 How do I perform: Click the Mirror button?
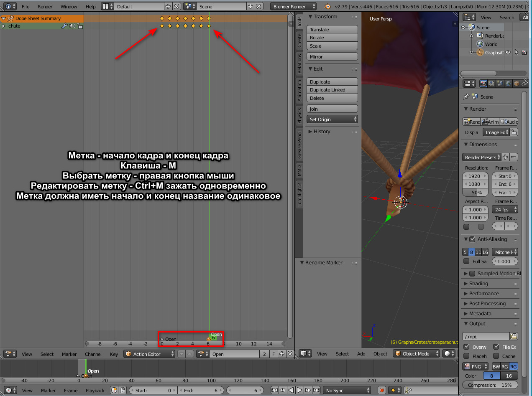pos(332,57)
